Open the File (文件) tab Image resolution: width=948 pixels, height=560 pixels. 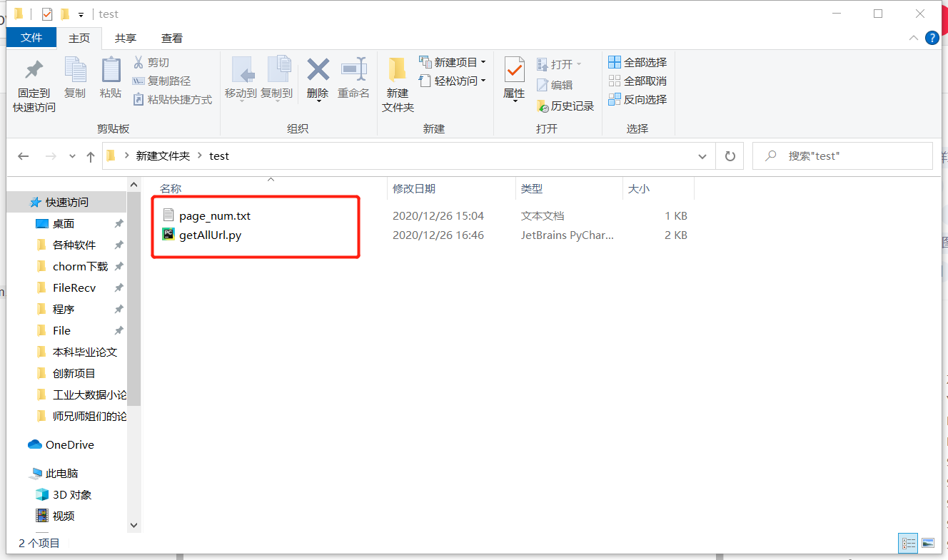coord(31,38)
